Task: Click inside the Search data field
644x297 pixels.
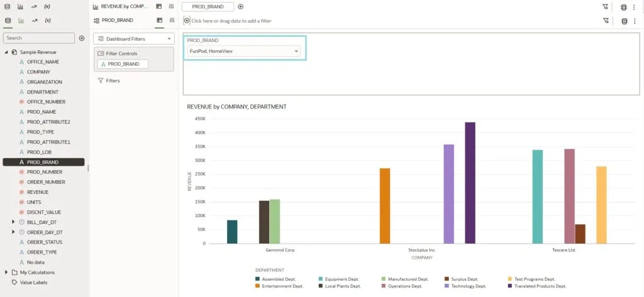Action: pos(38,38)
